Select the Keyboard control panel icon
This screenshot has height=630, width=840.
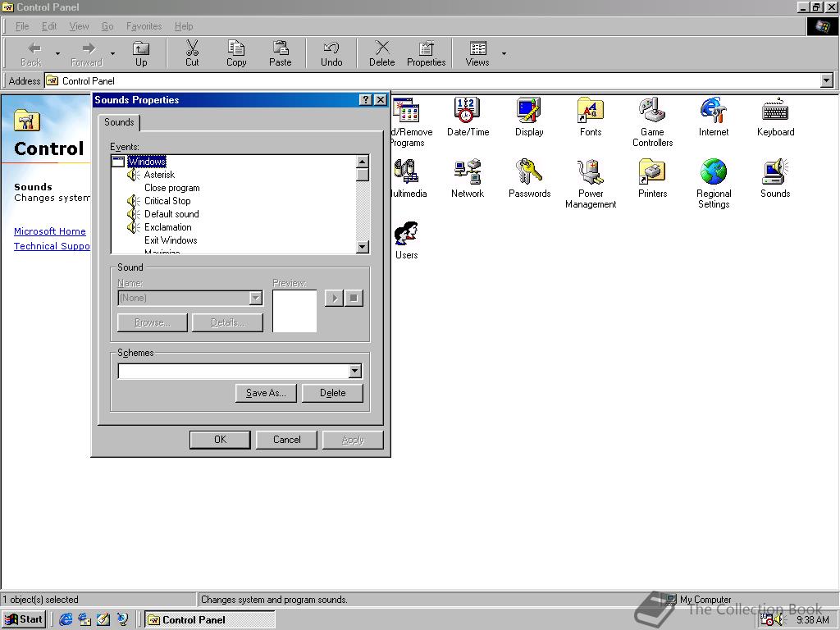pyautogui.click(x=775, y=110)
